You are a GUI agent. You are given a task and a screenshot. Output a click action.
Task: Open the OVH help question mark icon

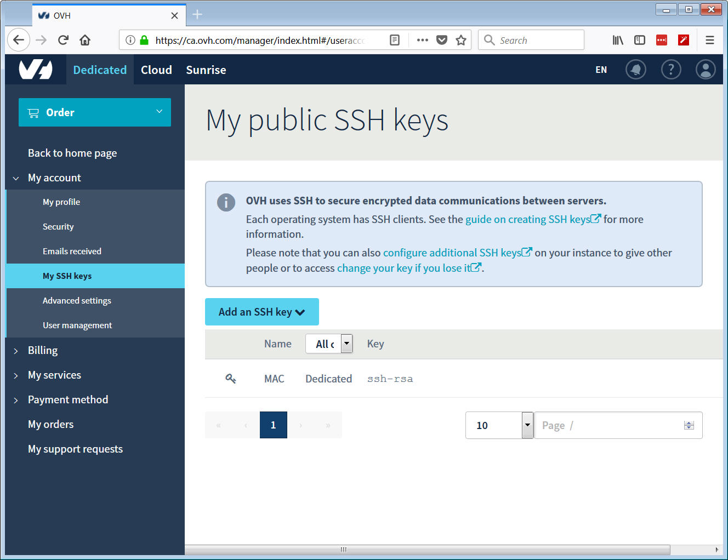coord(671,70)
